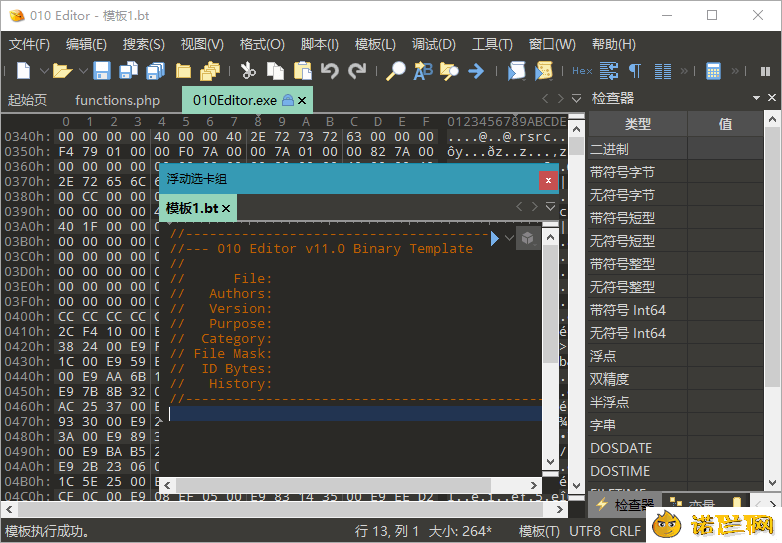Run the template with the play arrow
The image size is (782, 543).
[494, 238]
